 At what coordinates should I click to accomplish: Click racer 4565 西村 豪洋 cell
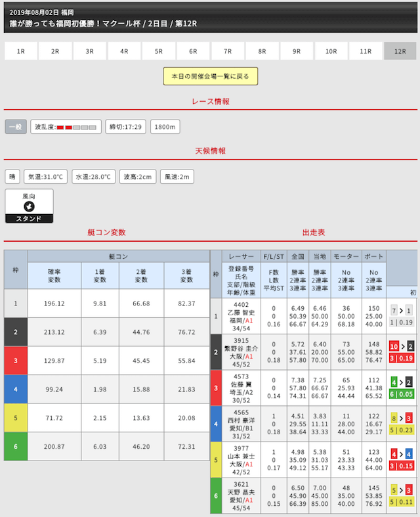pyautogui.click(x=241, y=424)
